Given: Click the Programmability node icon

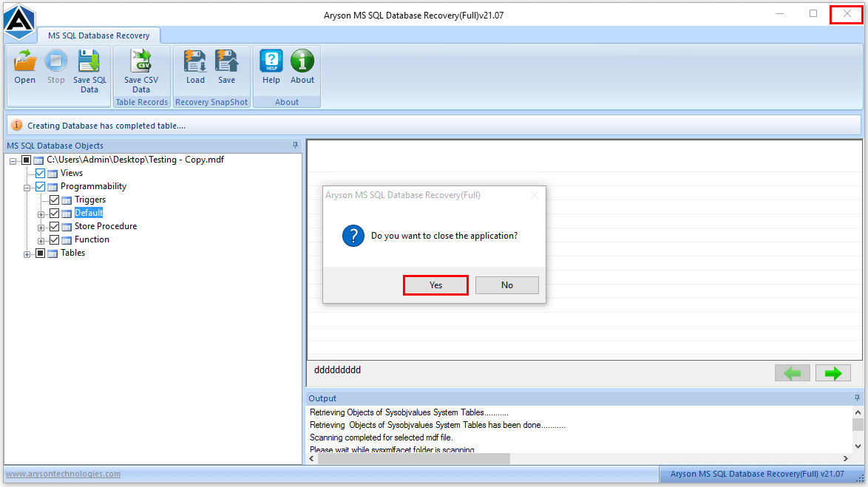Looking at the screenshot, I should [x=52, y=187].
